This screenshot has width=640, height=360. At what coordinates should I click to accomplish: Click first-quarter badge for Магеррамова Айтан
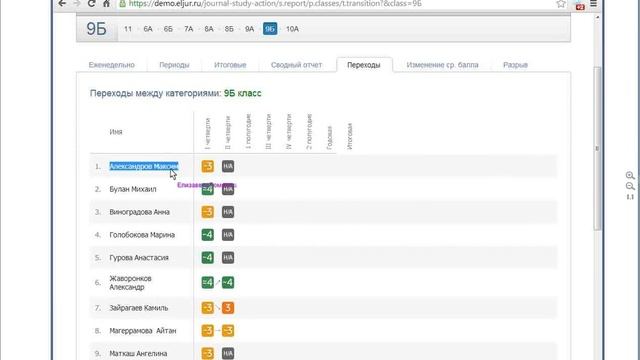pos(208,331)
